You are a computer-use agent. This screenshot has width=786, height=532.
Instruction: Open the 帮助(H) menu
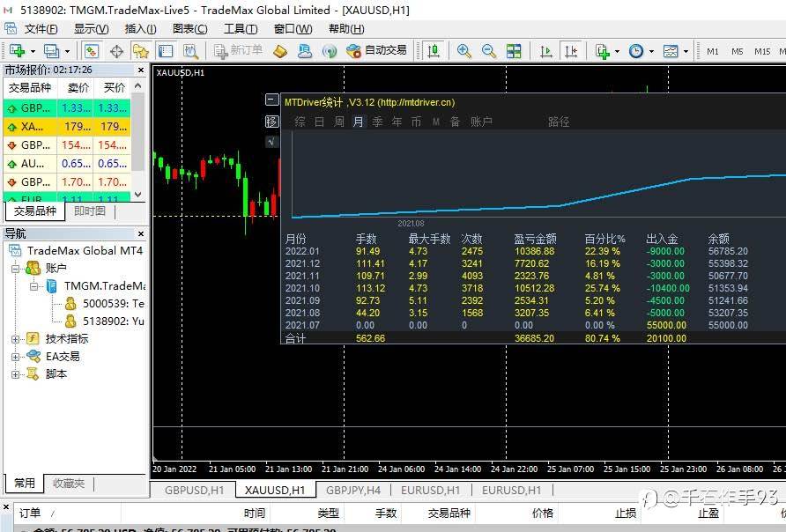346,29
